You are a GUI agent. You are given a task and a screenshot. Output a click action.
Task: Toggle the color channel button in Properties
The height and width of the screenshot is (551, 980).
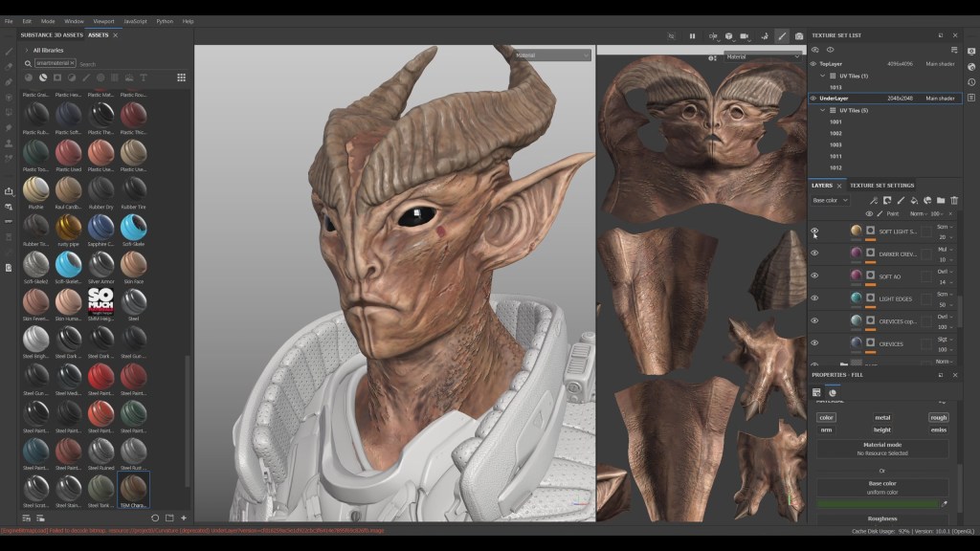pos(826,417)
